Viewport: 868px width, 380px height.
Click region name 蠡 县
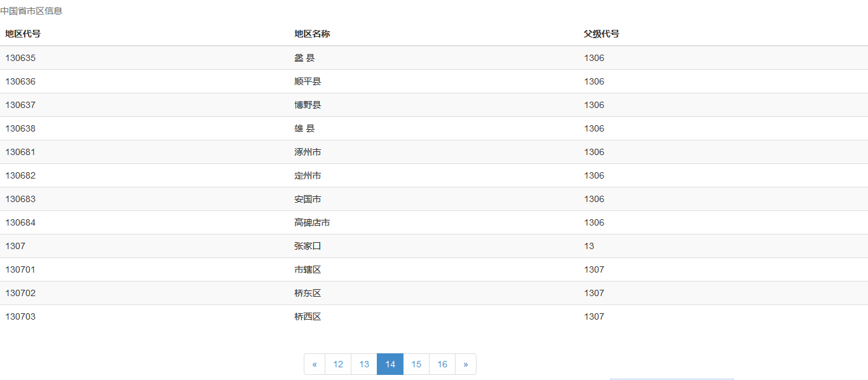point(304,58)
